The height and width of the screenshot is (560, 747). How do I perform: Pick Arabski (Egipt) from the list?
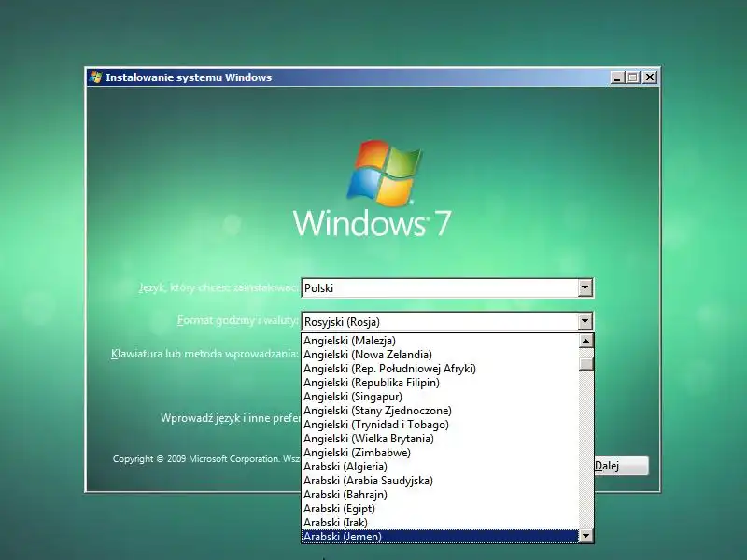tap(440, 509)
